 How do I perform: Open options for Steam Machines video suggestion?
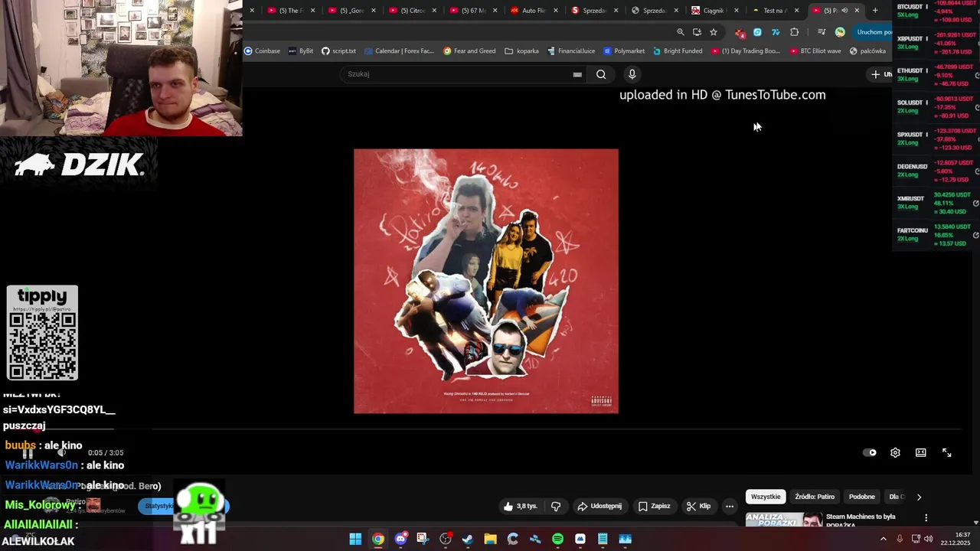pos(926,518)
